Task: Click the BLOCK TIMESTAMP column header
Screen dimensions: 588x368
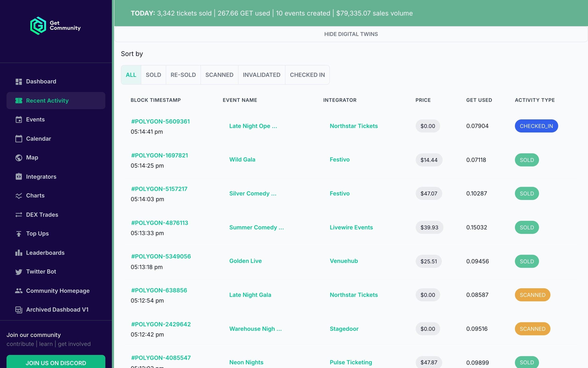Action: (x=156, y=100)
